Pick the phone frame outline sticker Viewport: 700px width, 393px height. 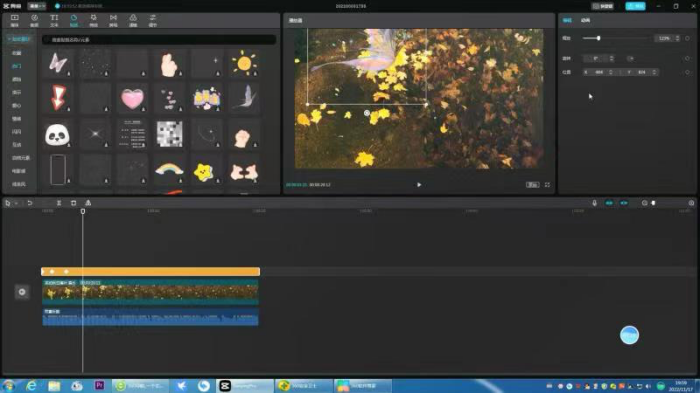[58, 170]
